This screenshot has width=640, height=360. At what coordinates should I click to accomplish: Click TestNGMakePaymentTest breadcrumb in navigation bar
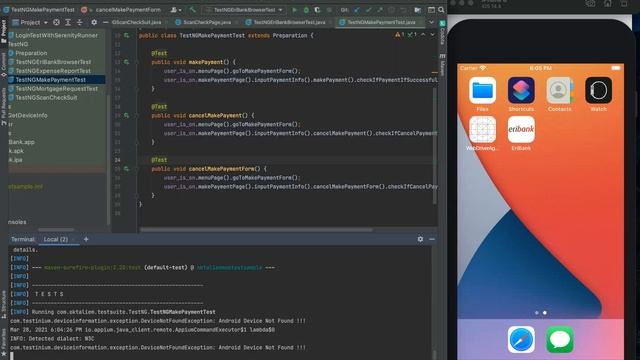point(39,9)
